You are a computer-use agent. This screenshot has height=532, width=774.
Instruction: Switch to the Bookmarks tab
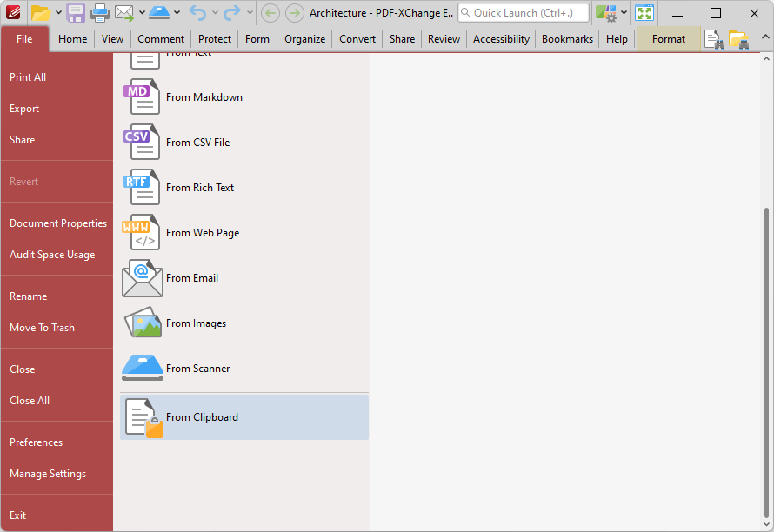click(x=567, y=39)
